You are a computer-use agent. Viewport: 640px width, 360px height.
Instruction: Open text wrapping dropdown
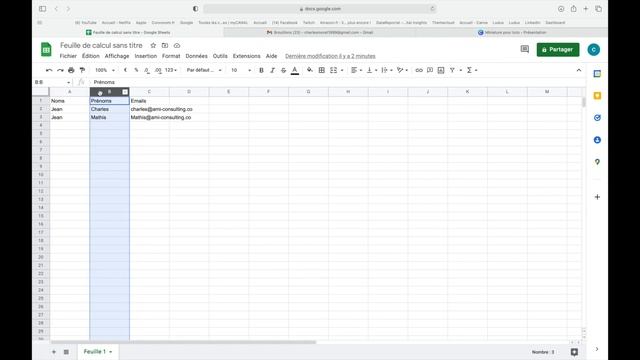click(x=387, y=70)
